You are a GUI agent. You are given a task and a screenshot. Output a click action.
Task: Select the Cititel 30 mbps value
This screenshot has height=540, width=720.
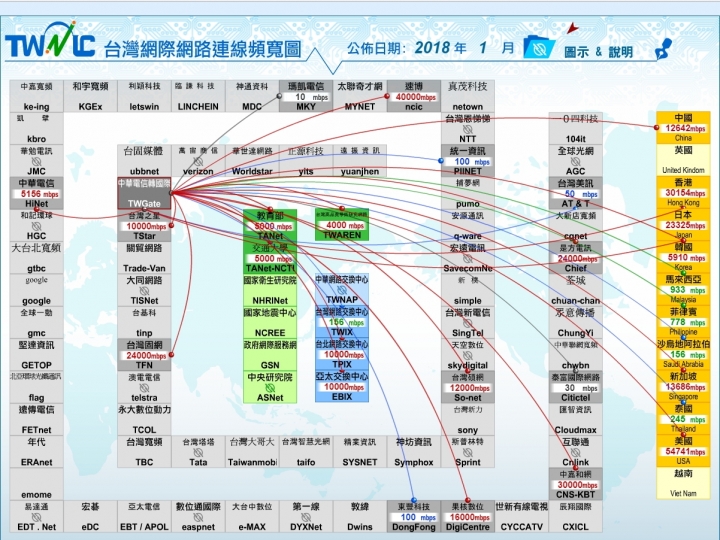click(577, 388)
